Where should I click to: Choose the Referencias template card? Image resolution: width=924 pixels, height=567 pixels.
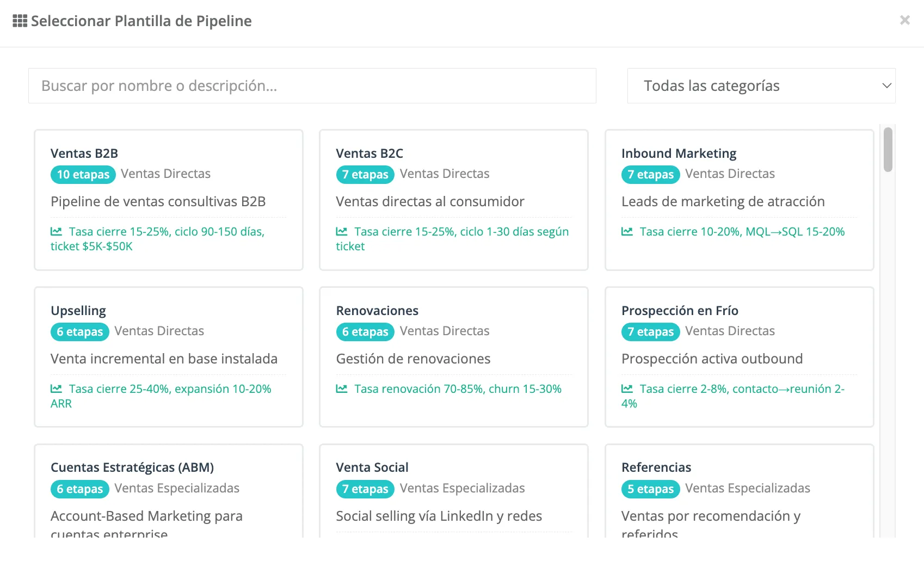pyautogui.click(x=740, y=491)
